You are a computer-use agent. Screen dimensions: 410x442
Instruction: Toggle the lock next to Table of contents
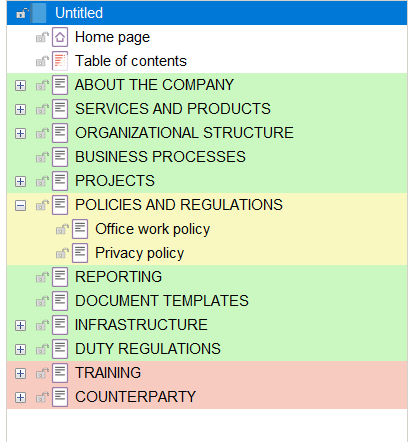[42, 61]
